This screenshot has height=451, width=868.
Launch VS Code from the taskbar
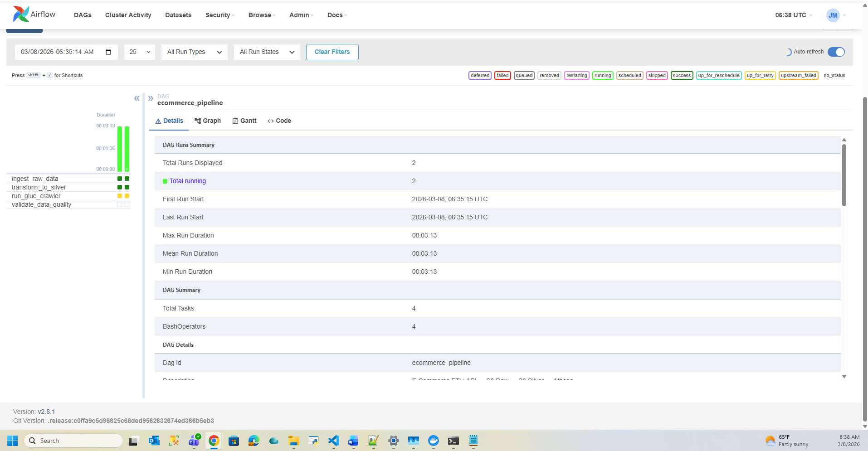333,440
